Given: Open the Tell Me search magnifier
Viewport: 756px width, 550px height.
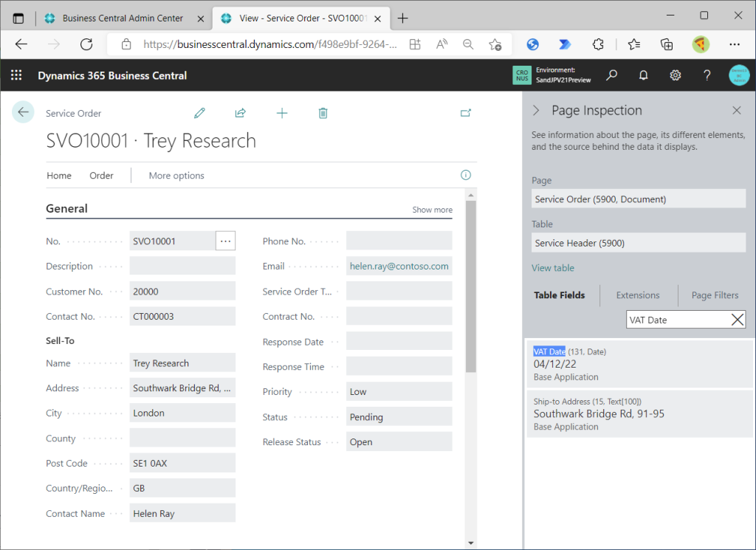Looking at the screenshot, I should tap(612, 75).
